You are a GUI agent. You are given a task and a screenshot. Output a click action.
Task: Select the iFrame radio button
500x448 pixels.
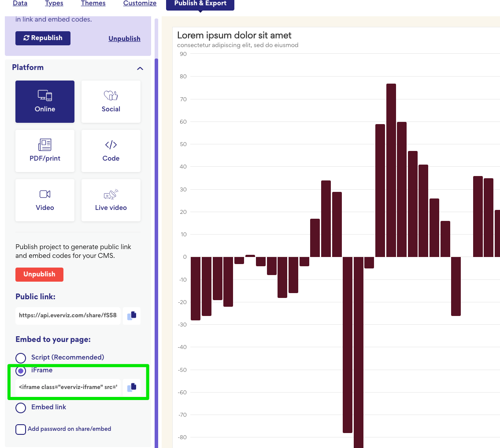[21, 371]
